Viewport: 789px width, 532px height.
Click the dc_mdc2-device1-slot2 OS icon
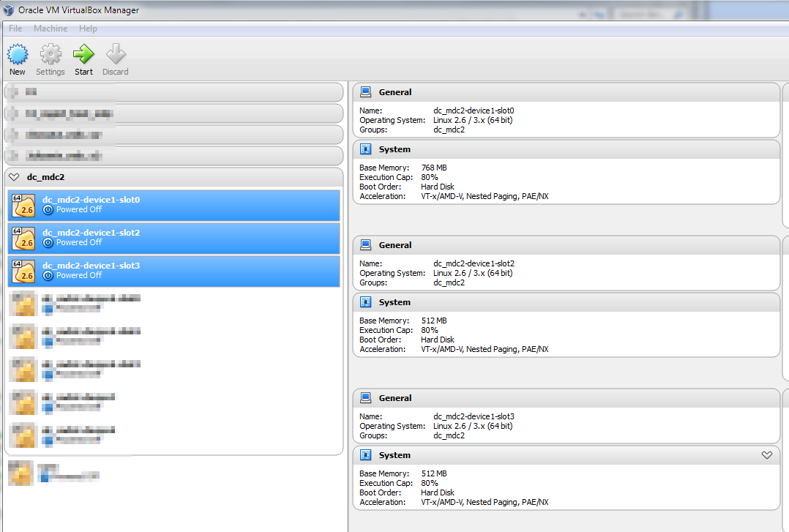coord(23,239)
